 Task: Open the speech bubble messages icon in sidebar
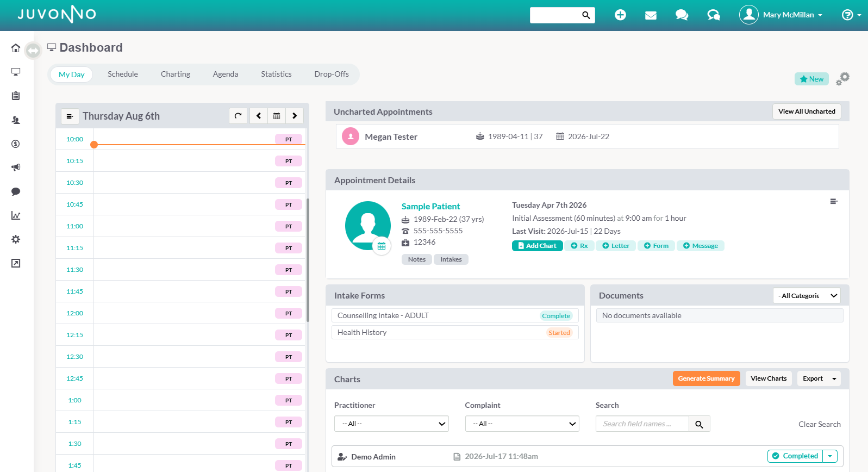tap(16, 191)
